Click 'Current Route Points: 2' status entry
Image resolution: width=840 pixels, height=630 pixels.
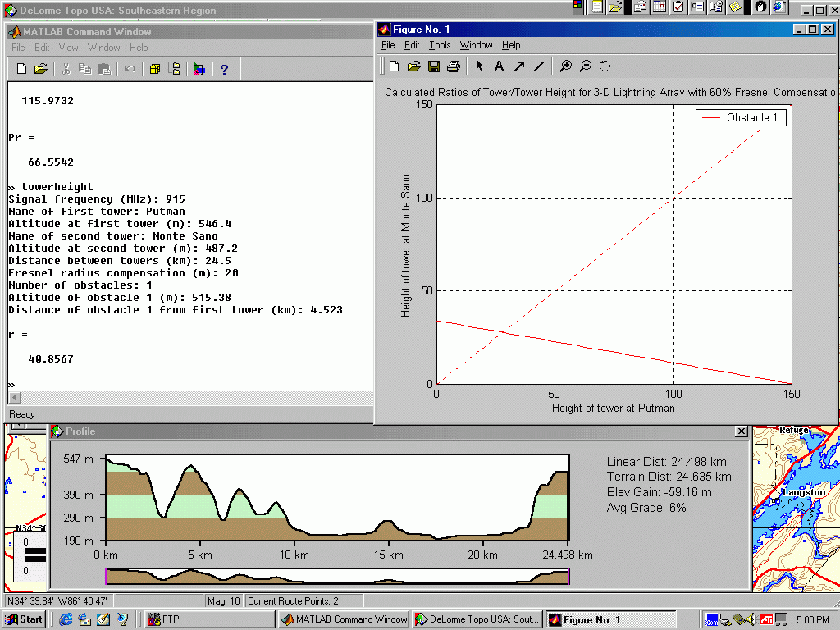293,601
